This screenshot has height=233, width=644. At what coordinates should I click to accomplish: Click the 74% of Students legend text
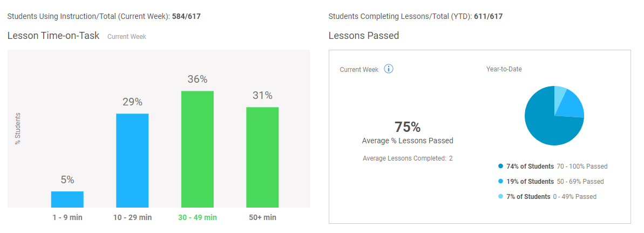click(x=530, y=167)
